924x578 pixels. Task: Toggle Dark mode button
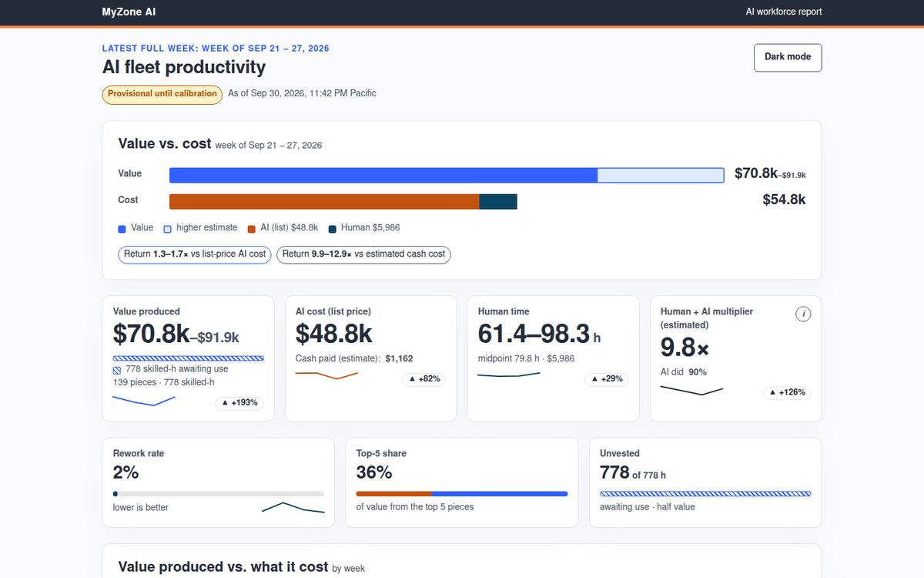[x=788, y=58]
